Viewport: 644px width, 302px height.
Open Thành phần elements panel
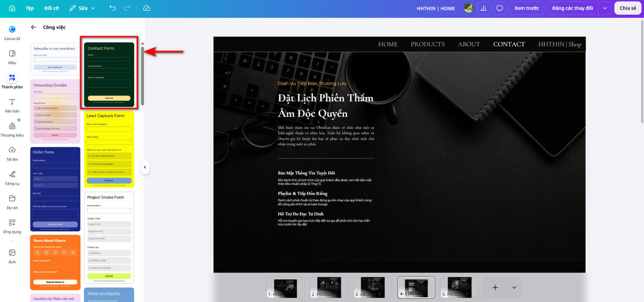(x=12, y=81)
